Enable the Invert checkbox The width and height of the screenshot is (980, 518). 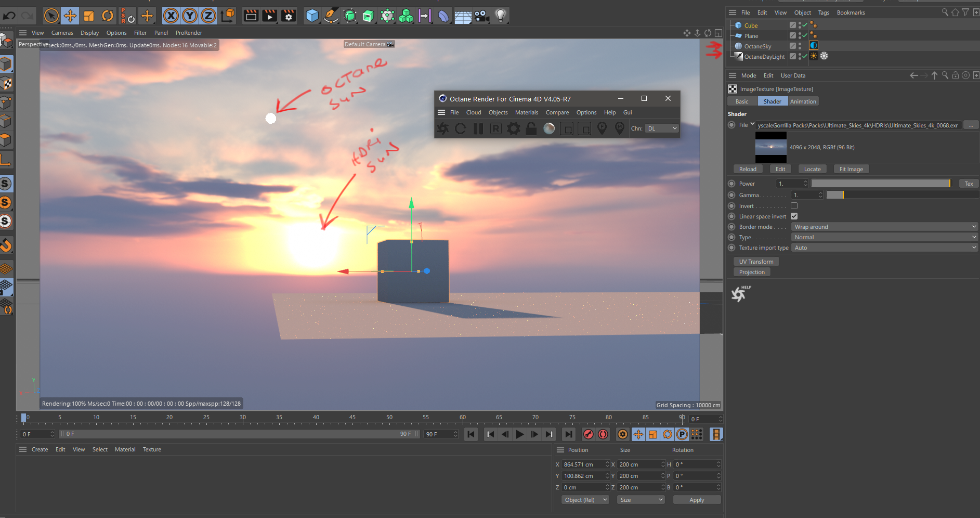[794, 206]
